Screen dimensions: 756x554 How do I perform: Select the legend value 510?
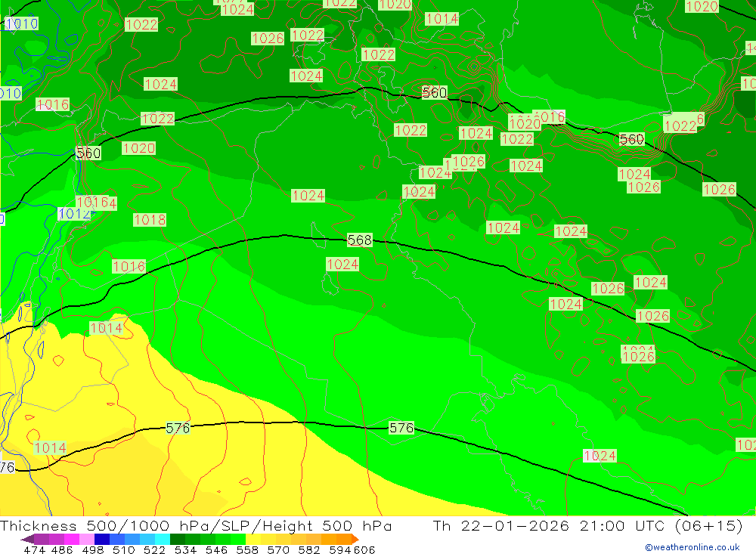tap(124, 549)
